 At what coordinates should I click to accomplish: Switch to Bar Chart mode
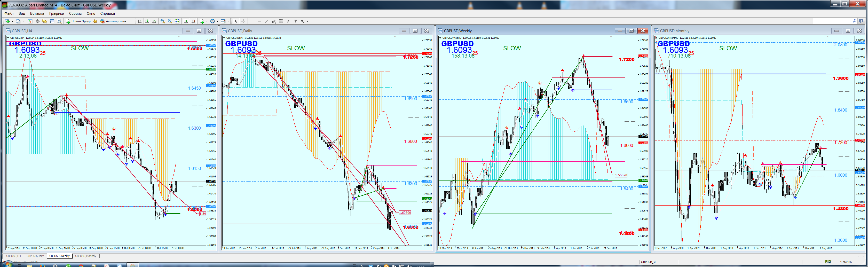139,21
